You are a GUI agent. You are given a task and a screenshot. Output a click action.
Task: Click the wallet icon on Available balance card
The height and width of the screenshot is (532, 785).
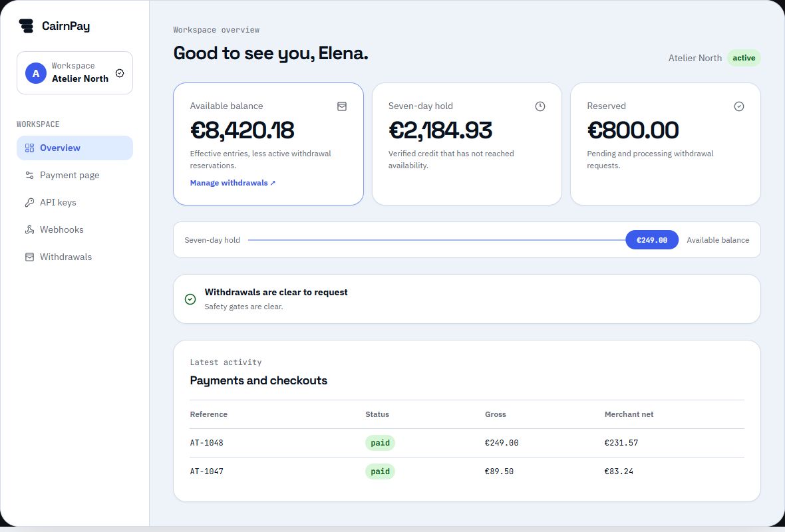342,106
